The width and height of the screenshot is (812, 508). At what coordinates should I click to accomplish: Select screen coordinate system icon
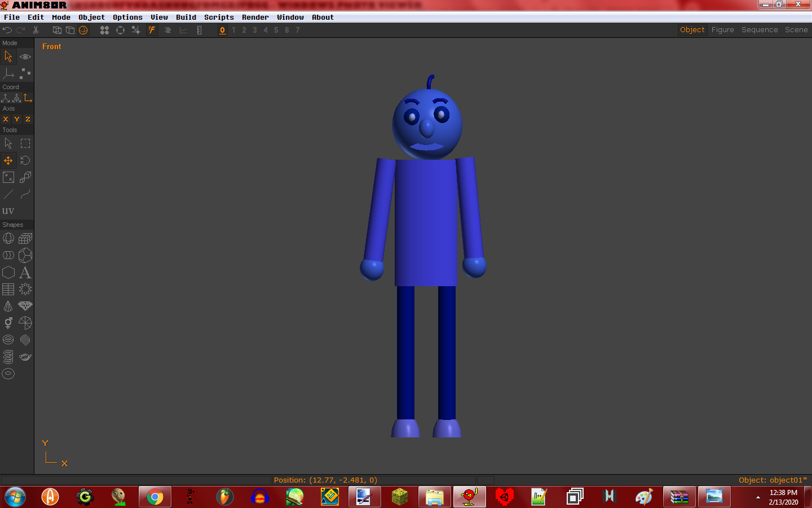[x=28, y=98]
